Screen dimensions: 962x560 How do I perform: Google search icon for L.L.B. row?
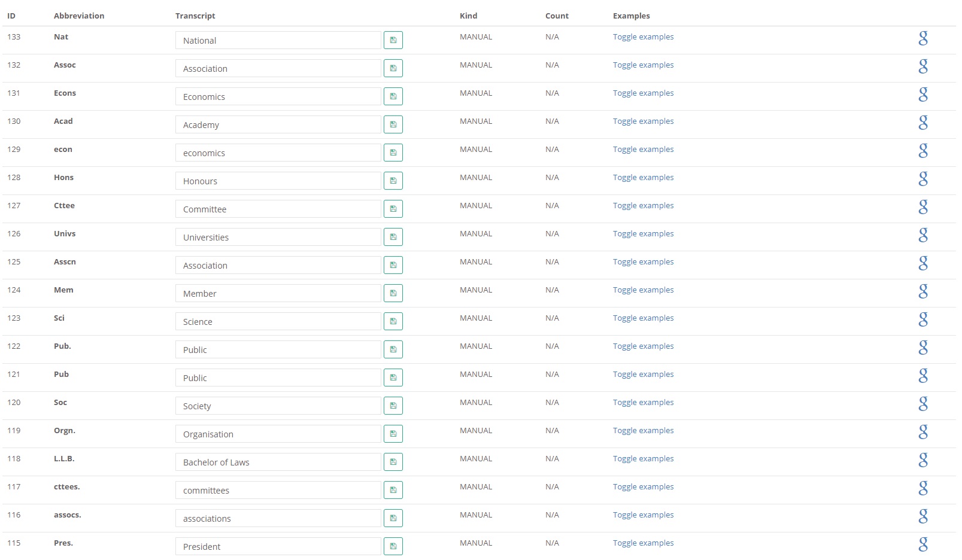[x=923, y=460]
